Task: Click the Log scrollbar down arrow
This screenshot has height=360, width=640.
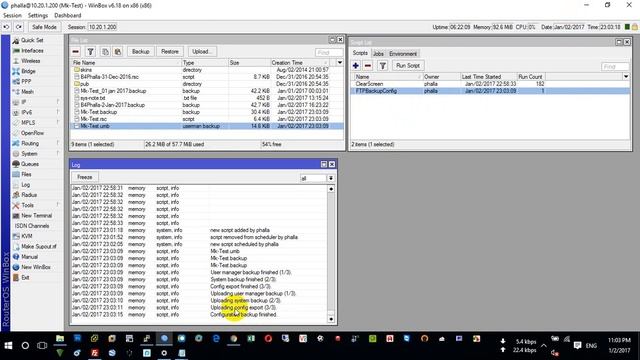Action: (x=331, y=319)
